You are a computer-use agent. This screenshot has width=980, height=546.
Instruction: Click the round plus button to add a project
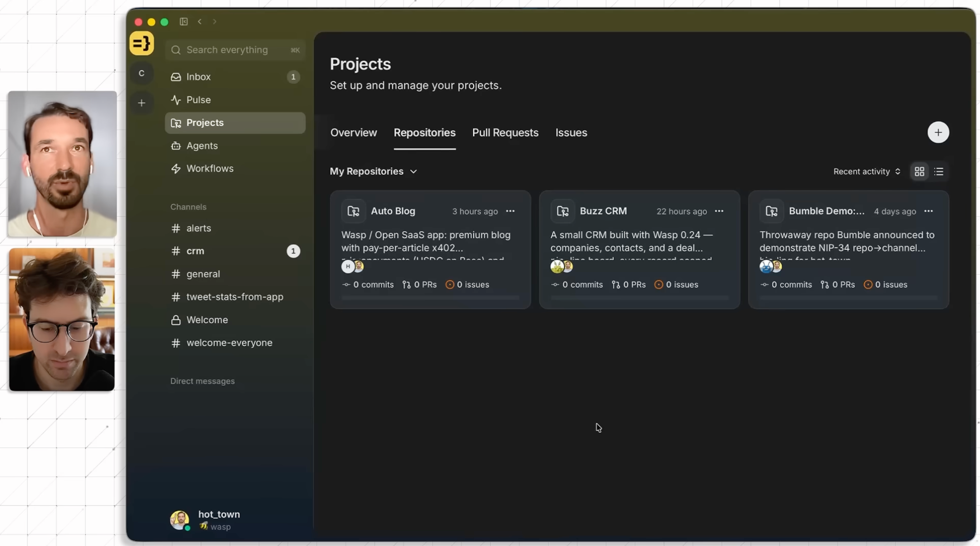tap(938, 132)
